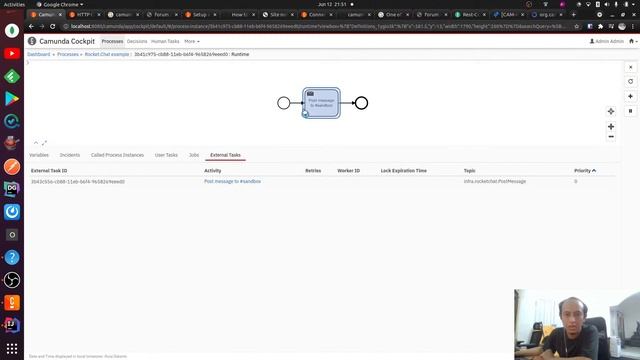
Task: Select the Post message service task in diagram
Action: 321,103
